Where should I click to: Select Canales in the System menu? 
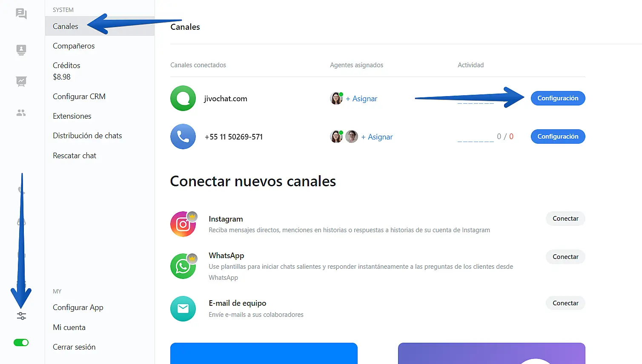coord(100,26)
